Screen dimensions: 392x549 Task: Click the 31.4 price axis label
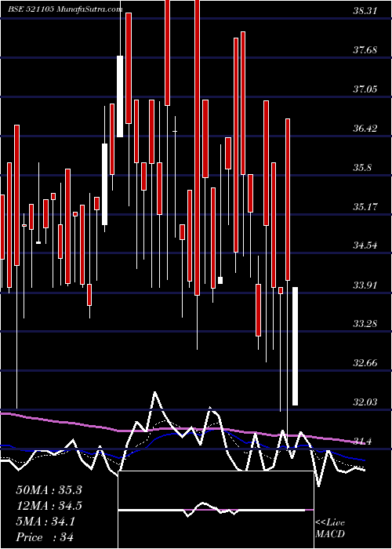click(362, 442)
